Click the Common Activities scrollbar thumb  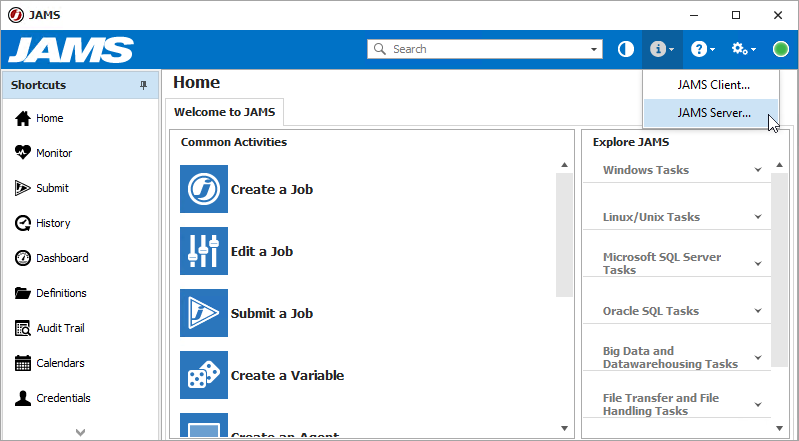tap(564, 235)
